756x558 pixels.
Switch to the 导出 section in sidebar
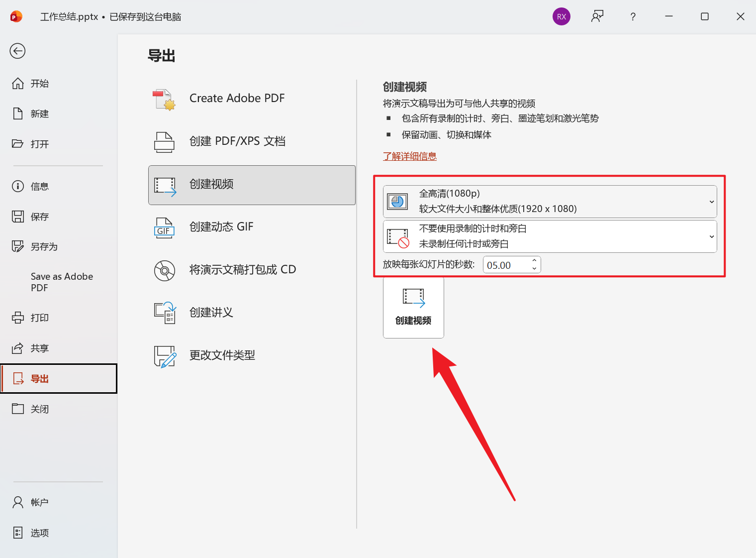[40, 378]
